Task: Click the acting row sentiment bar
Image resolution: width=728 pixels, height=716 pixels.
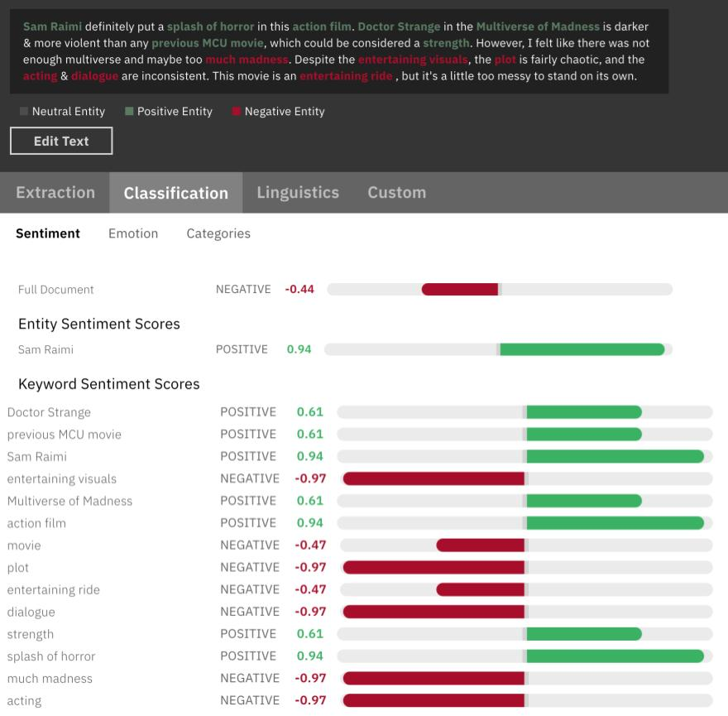Action: coord(524,700)
